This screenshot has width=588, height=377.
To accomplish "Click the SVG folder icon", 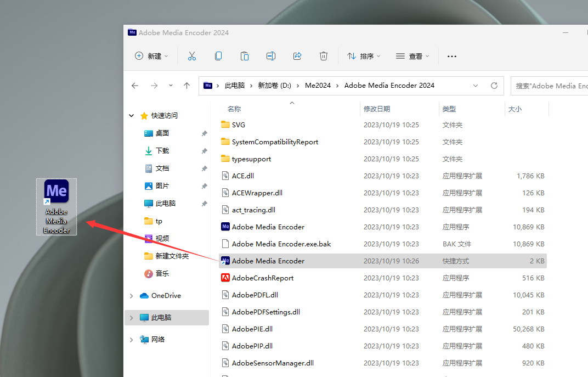I will coord(225,125).
